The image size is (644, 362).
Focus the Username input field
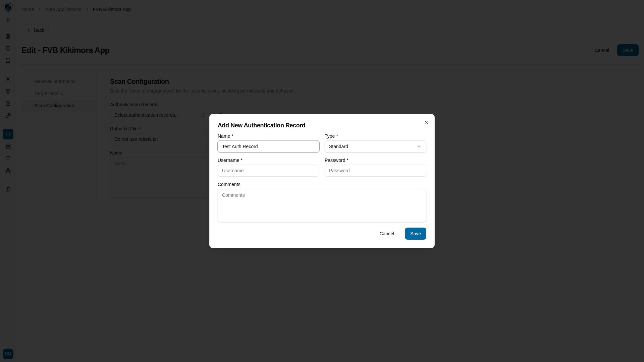click(268, 171)
